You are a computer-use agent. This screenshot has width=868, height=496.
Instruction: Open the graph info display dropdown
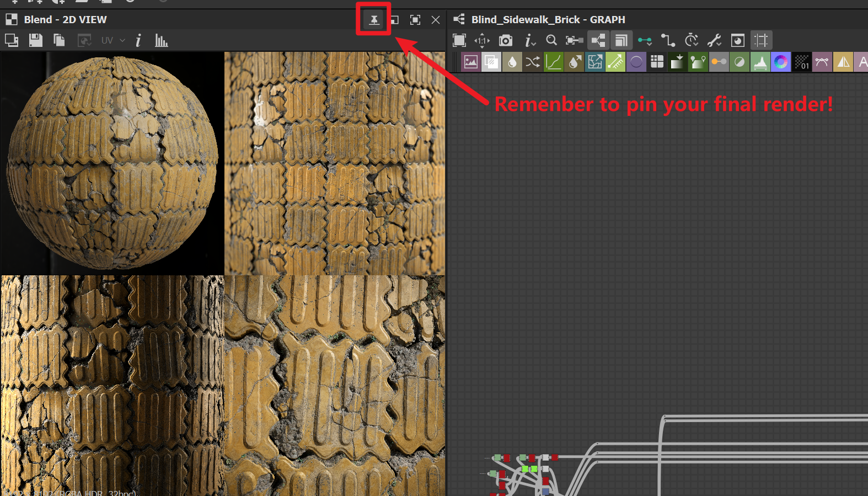tap(530, 40)
